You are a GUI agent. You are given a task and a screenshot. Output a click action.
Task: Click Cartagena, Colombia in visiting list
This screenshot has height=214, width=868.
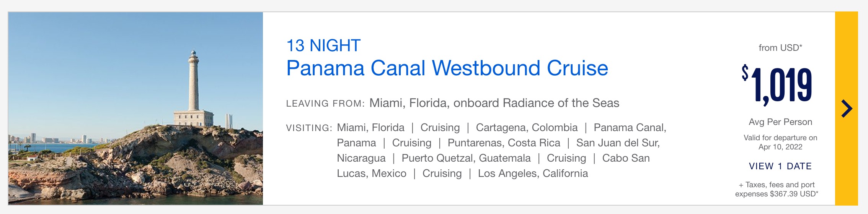click(527, 128)
